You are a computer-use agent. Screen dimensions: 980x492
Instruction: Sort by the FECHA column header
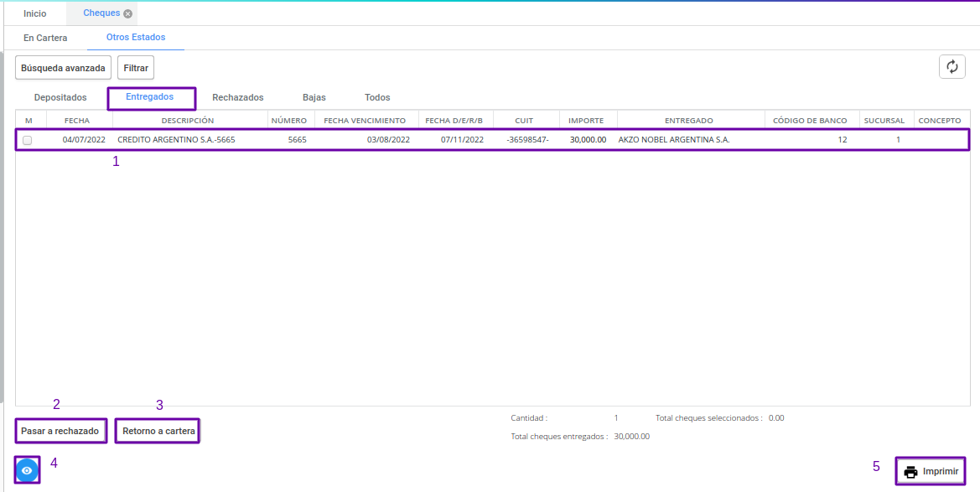77,121
